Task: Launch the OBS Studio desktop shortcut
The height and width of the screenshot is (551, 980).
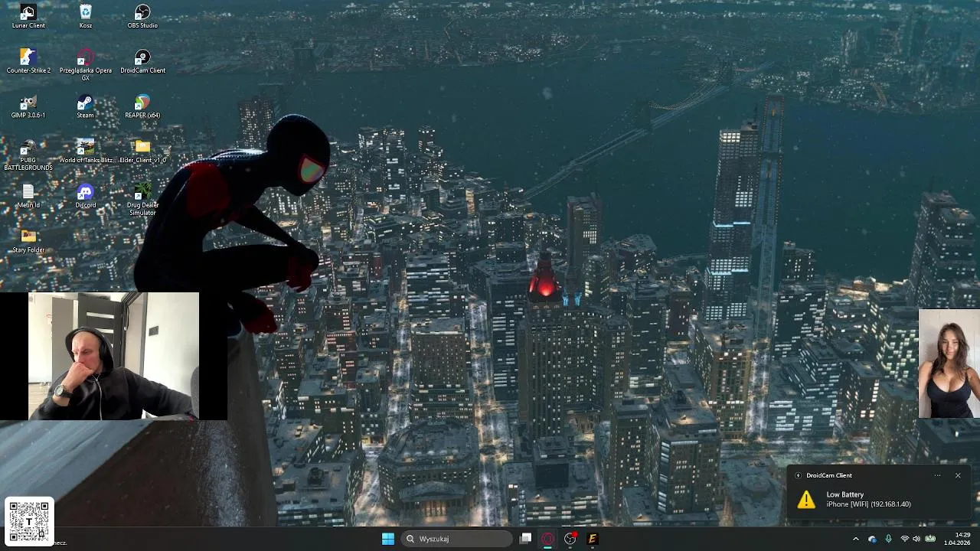Action: (x=142, y=17)
